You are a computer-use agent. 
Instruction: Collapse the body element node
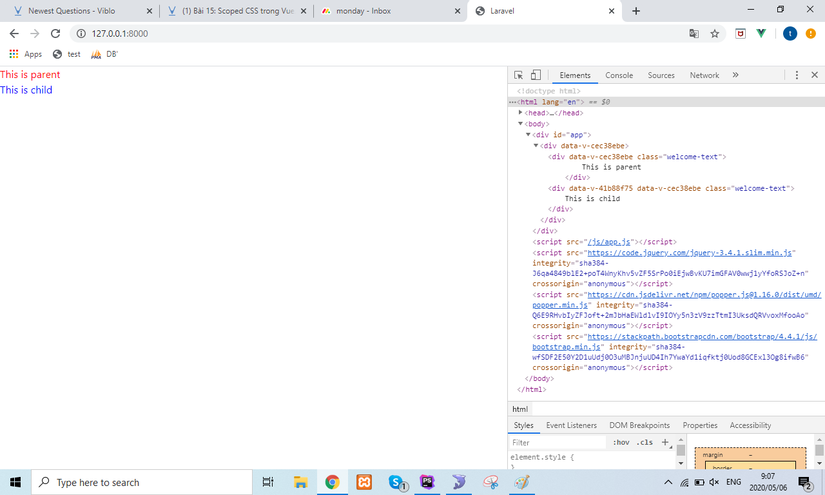(521, 124)
